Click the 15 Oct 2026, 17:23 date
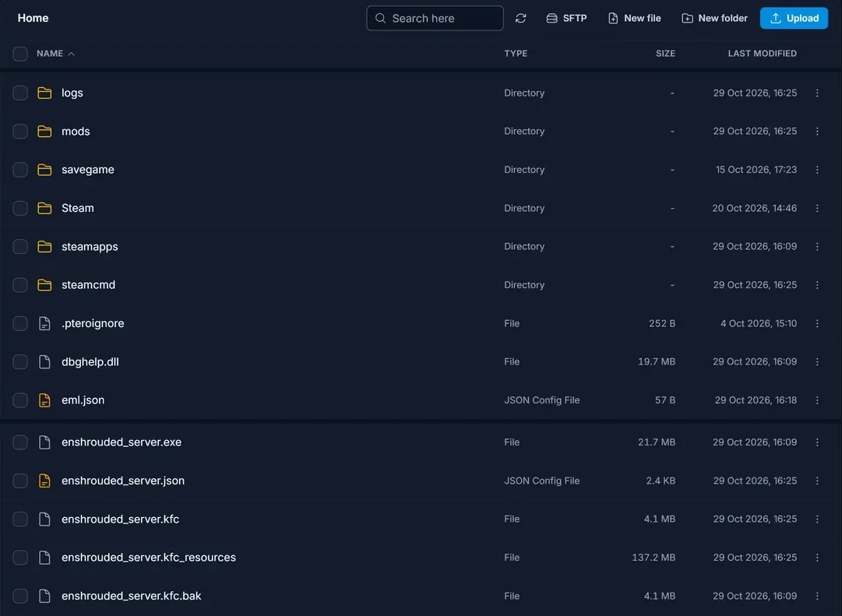The height and width of the screenshot is (616, 842). (756, 170)
